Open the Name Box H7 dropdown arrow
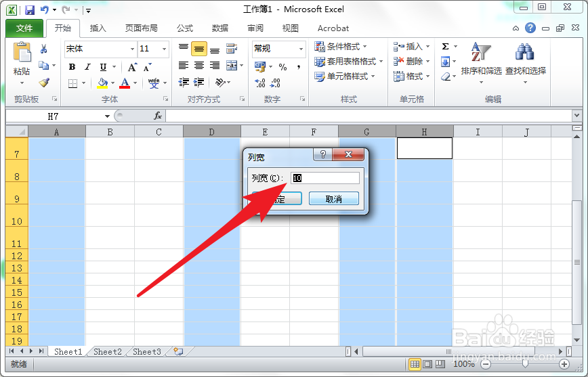This screenshot has height=377, width=588. 107,116
